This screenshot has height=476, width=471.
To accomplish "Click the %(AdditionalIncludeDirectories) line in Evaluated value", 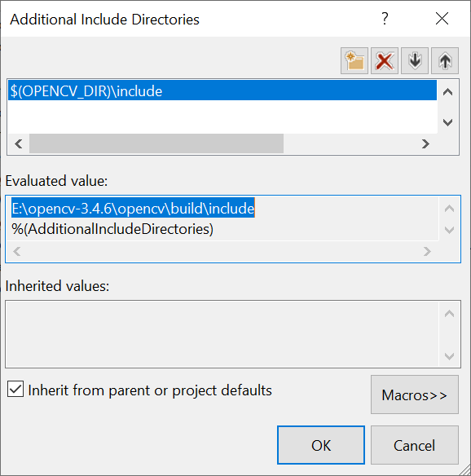I will [112, 229].
